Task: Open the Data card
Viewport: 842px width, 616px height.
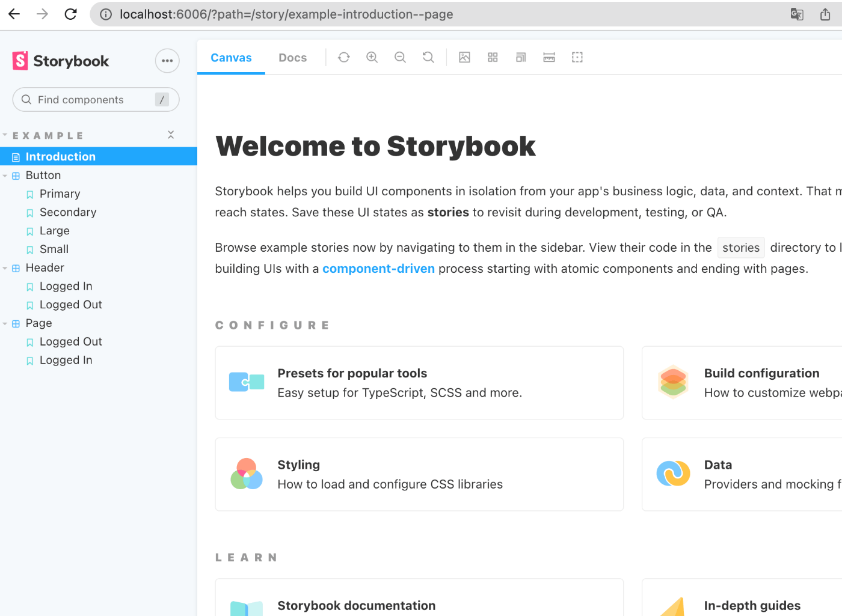Action: (742, 474)
